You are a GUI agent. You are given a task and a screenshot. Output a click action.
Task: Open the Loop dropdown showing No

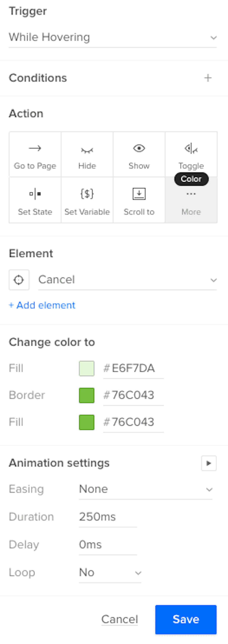[110, 573]
